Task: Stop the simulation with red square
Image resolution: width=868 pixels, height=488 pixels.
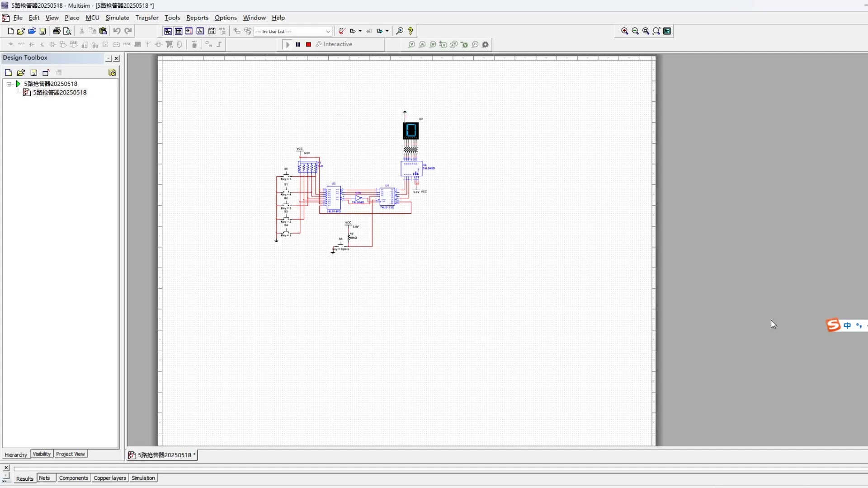Action: click(308, 44)
